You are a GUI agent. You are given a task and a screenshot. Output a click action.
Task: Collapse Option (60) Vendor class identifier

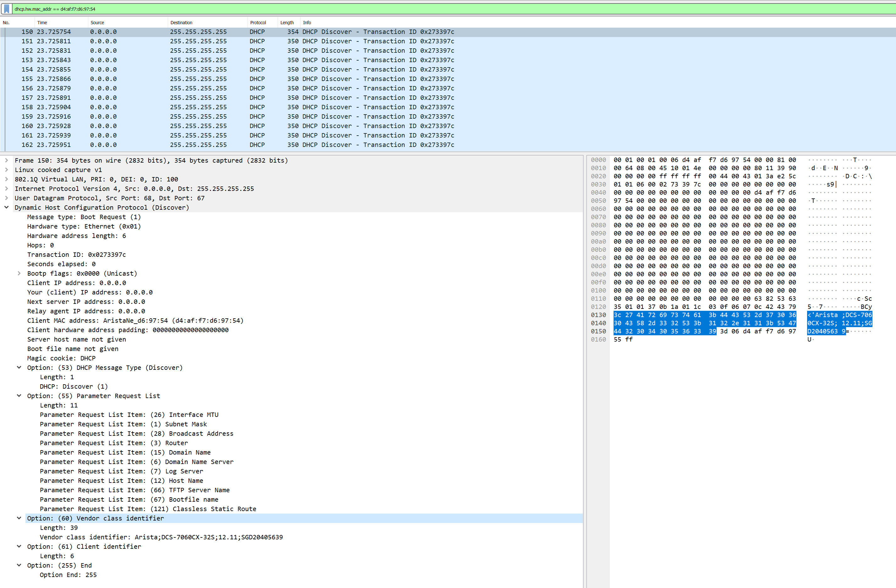(x=19, y=518)
